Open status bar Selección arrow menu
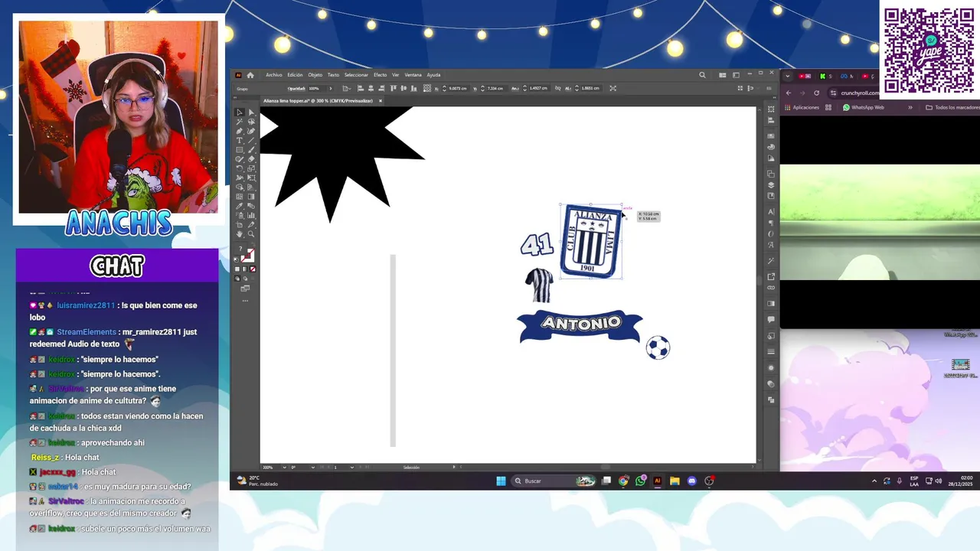Screen dimensions: 980x551 pyautogui.click(x=454, y=467)
